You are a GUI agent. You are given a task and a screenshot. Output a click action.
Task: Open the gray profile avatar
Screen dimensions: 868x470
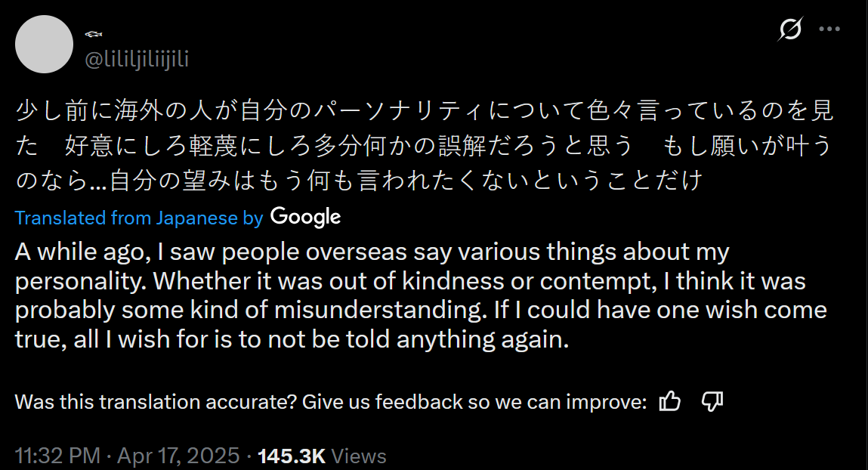pyautogui.click(x=45, y=45)
